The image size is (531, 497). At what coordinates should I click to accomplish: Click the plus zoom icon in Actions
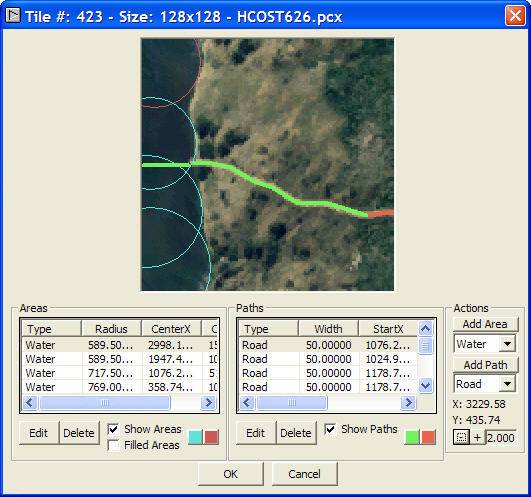(x=477, y=437)
